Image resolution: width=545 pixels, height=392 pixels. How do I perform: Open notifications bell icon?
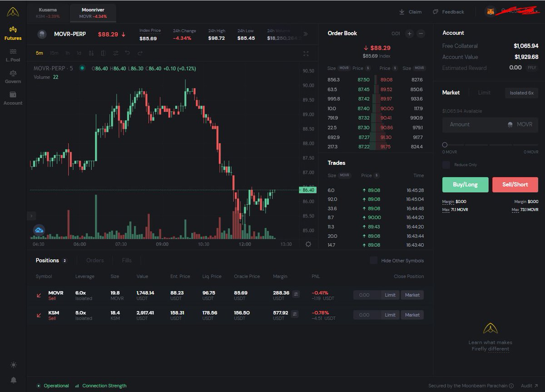point(13,380)
